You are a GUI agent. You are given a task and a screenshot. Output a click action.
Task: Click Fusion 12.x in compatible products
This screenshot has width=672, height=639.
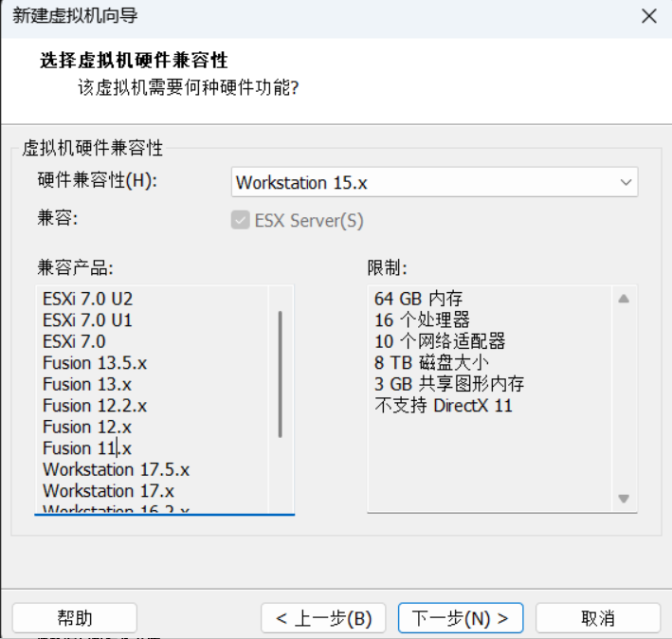point(87,427)
